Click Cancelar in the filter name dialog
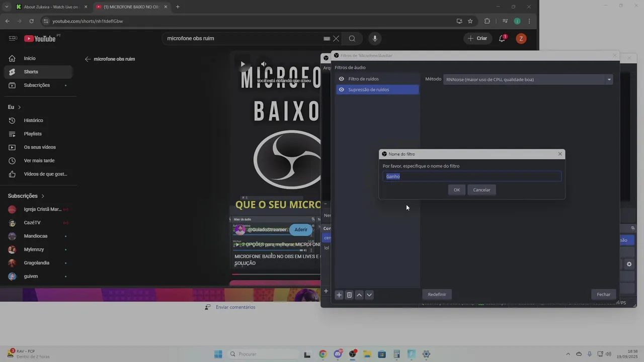Viewport: 644px width, 362px height. click(x=481, y=190)
